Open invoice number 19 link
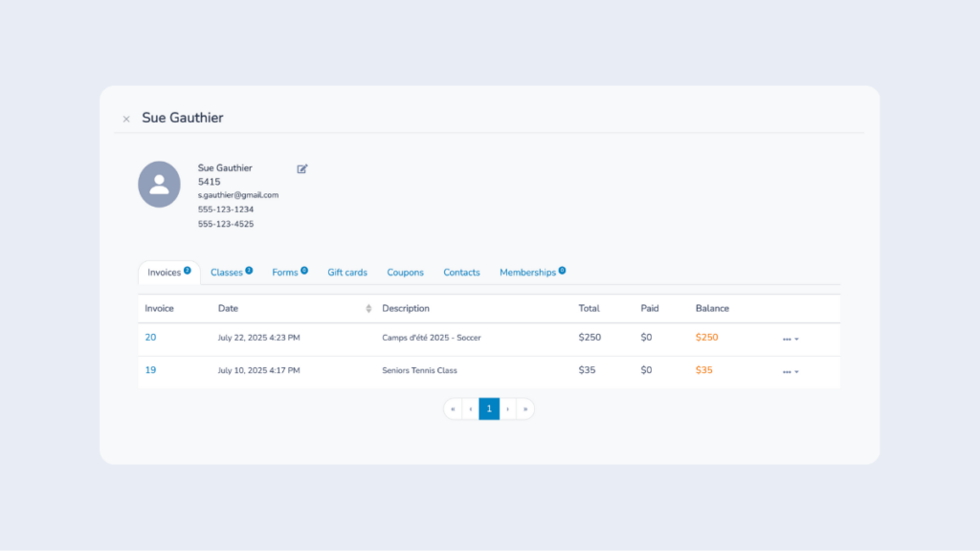Viewport: 980px width, 551px height. click(150, 370)
